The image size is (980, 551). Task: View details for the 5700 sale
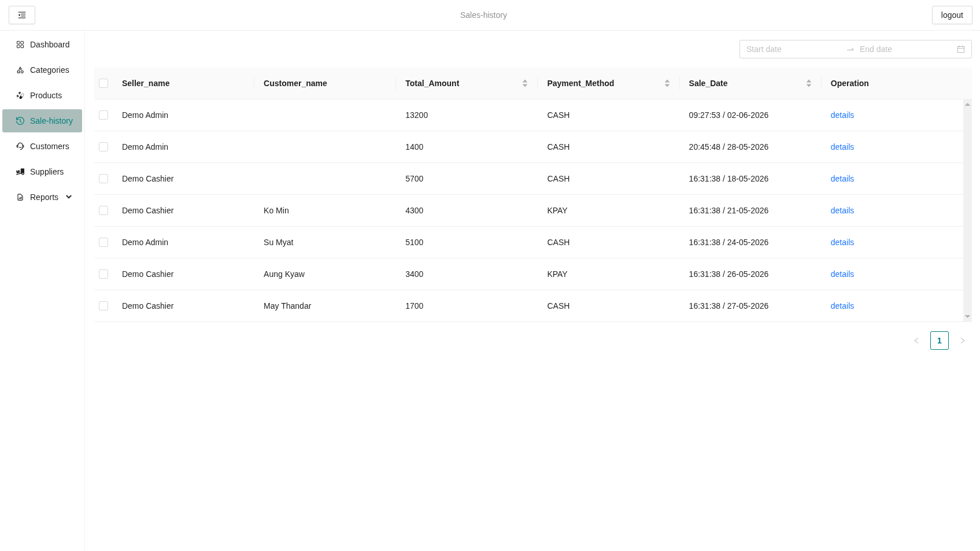point(842,179)
